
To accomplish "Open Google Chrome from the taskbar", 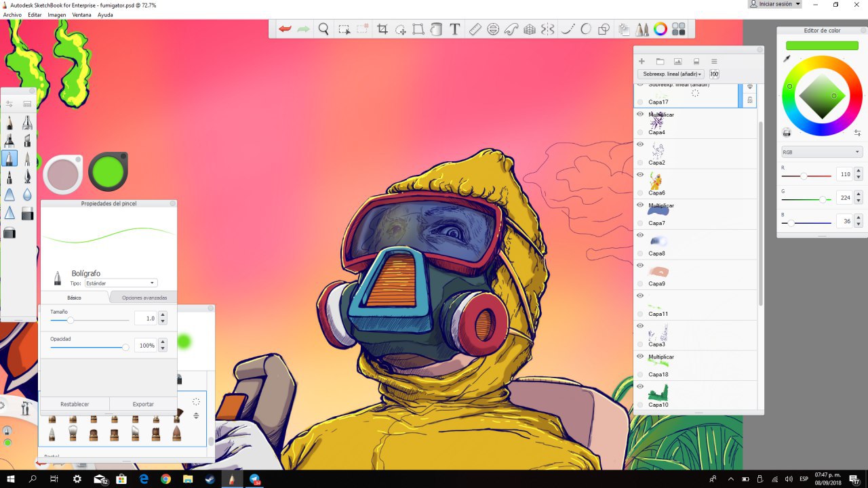I will (165, 479).
